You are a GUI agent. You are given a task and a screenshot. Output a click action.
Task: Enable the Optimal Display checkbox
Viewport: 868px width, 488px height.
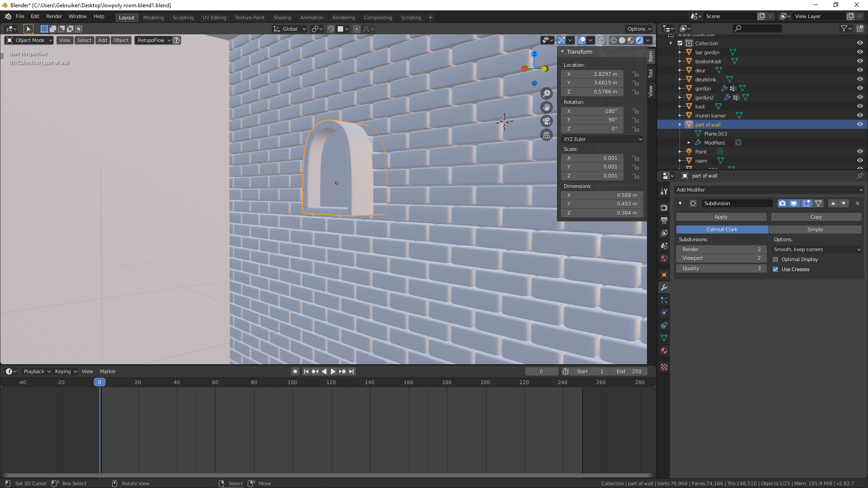pos(775,259)
